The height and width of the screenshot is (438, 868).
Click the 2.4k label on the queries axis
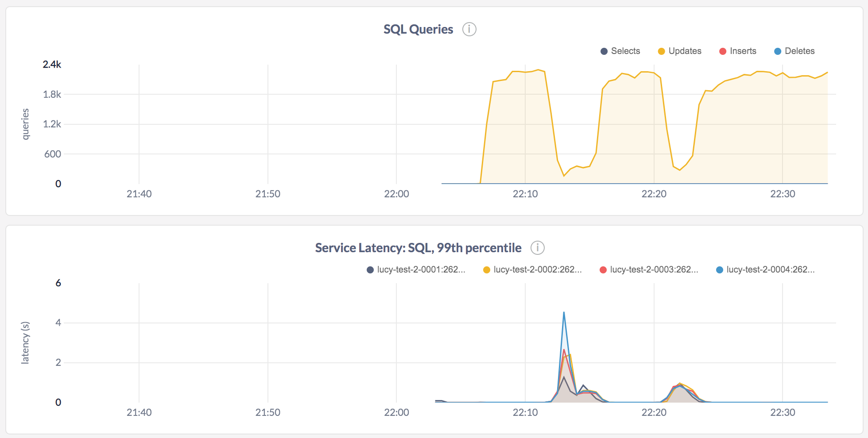coord(52,65)
